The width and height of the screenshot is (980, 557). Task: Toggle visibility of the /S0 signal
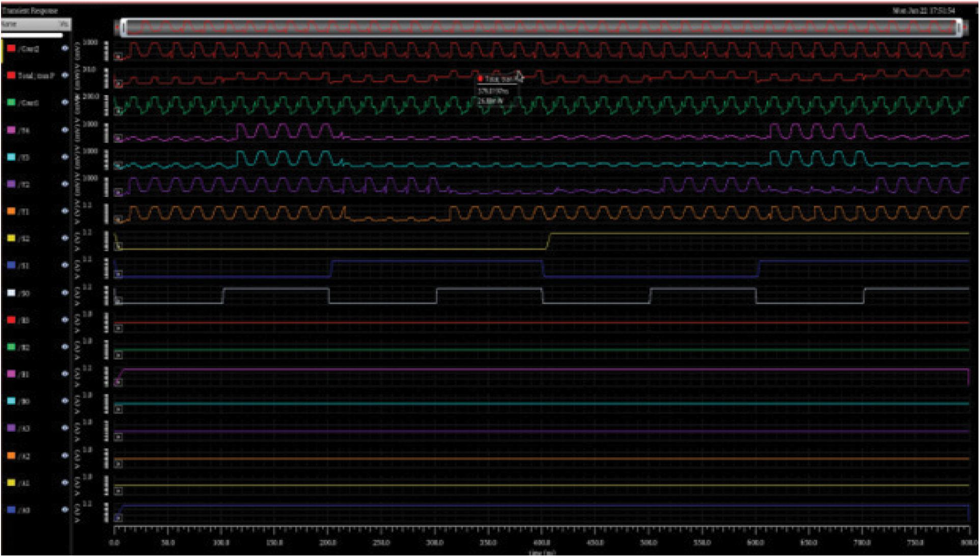point(65,293)
